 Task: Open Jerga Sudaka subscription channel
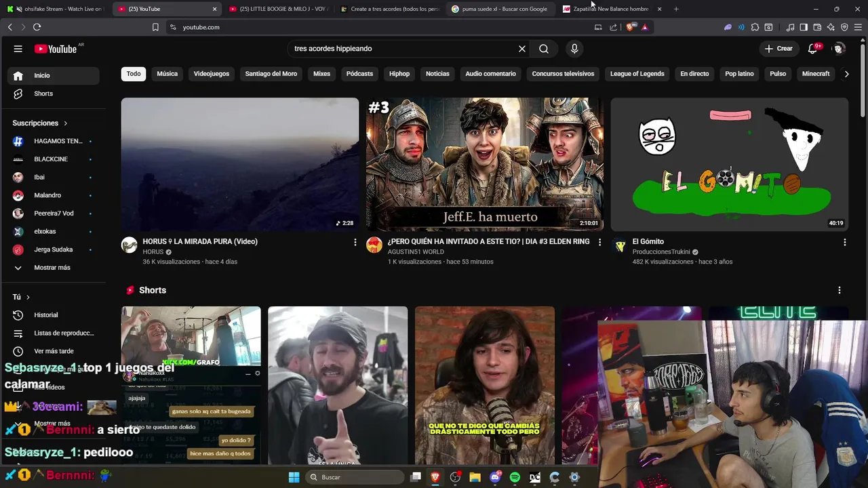coord(54,249)
